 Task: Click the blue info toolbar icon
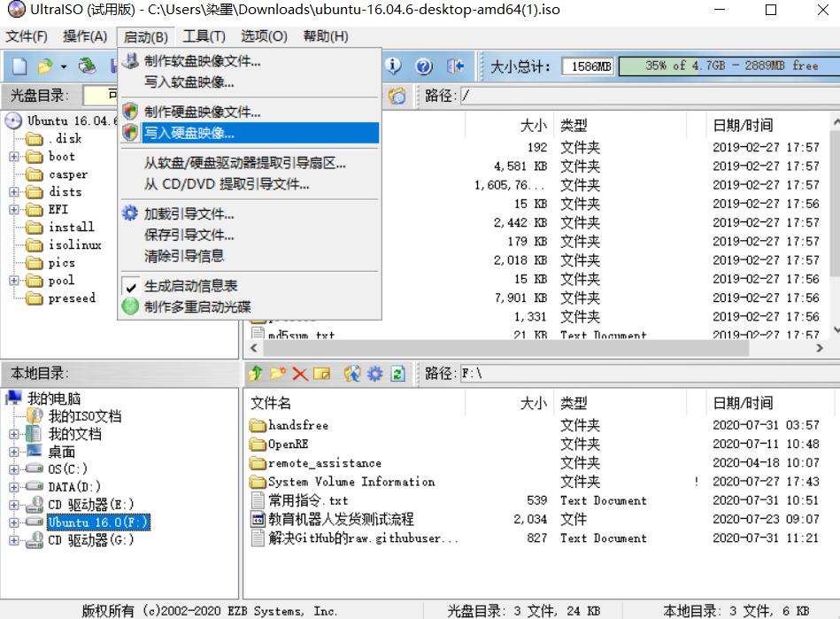(393, 66)
